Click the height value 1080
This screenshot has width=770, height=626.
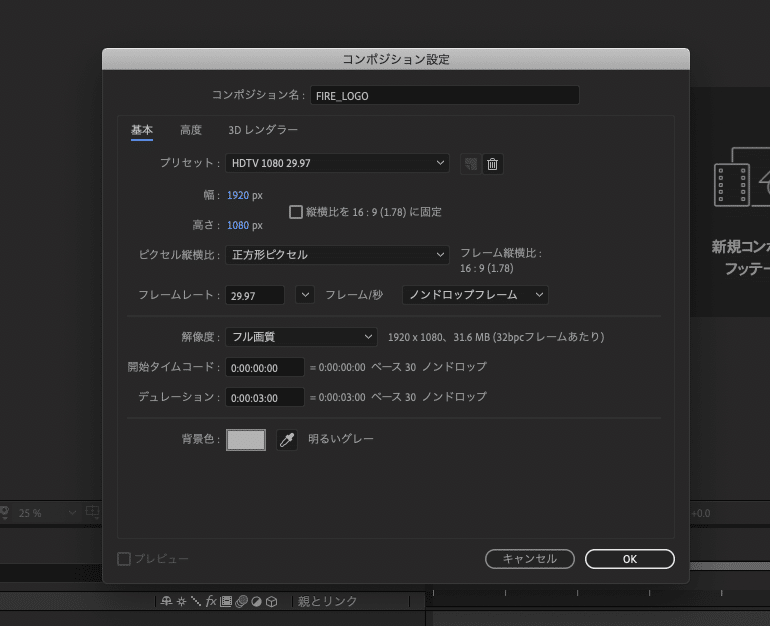point(238,225)
